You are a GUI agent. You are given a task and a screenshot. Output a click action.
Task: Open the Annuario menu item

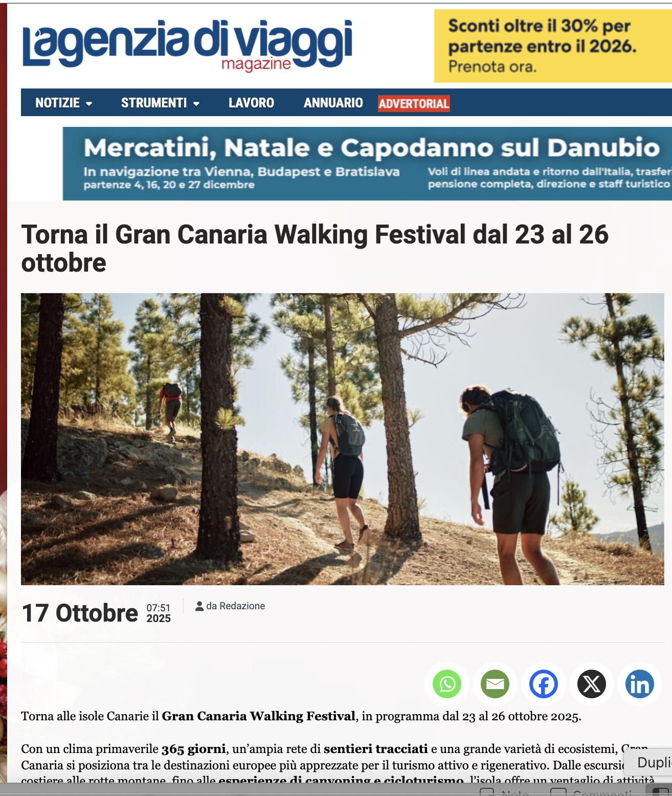tap(333, 103)
